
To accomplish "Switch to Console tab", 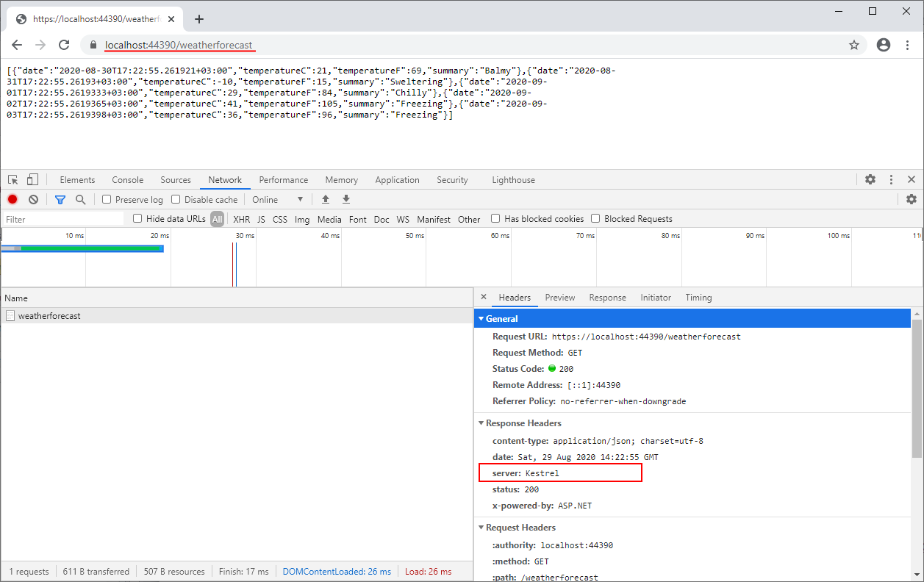I will 127,179.
